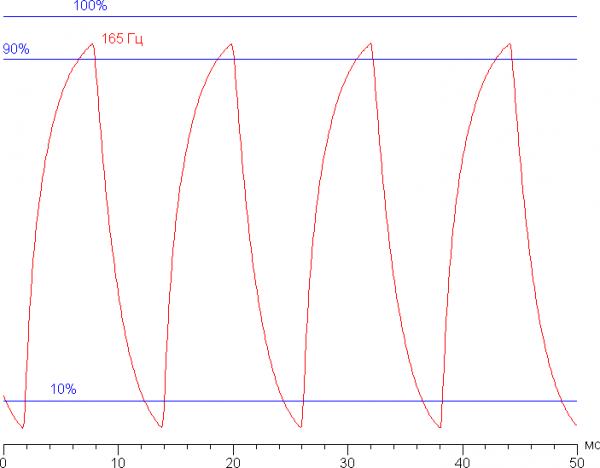This screenshot has height=468, width=600.
Task: Select the 20 ms axis tick label
Action: coord(233,462)
